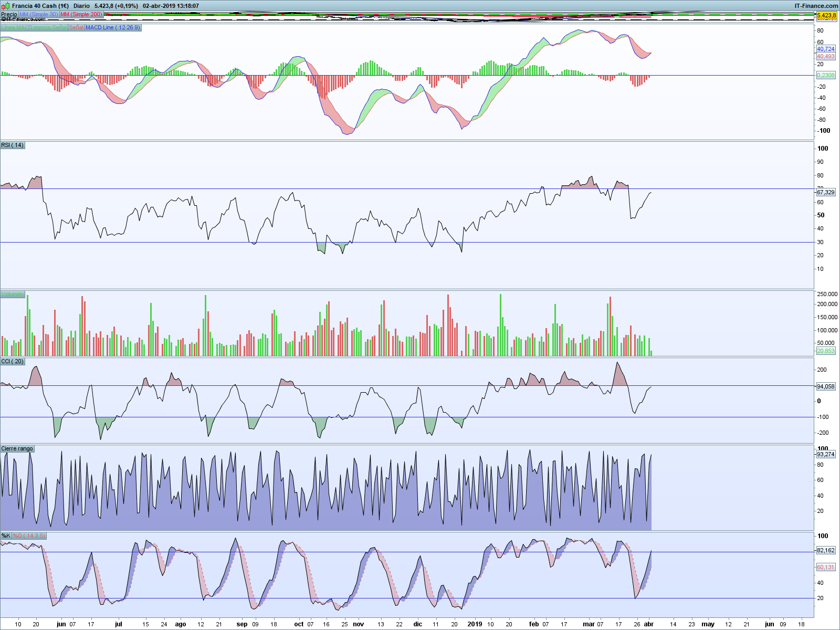The width and height of the screenshot is (840, 630).
Task: Select the 'Diario' timeframe label
Action: pos(81,6)
